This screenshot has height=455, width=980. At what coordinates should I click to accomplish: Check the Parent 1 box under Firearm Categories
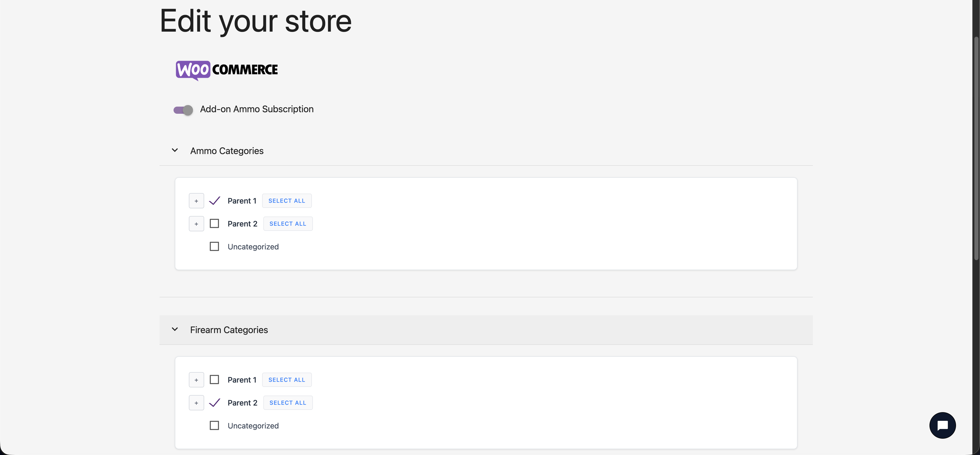click(215, 379)
